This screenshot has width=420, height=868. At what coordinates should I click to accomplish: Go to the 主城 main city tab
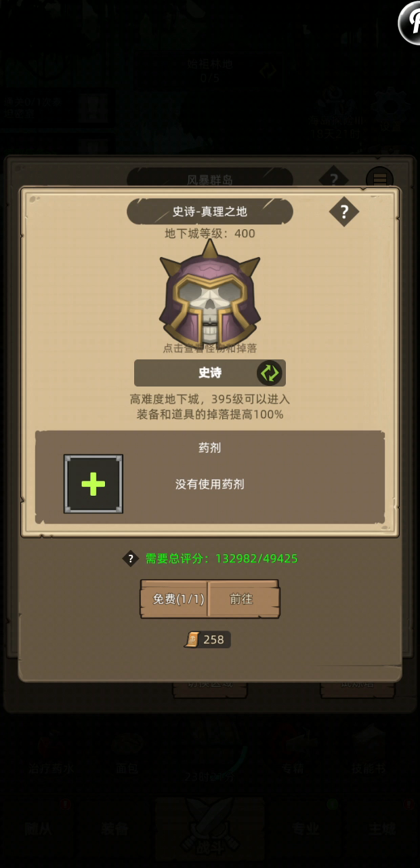[x=382, y=829]
